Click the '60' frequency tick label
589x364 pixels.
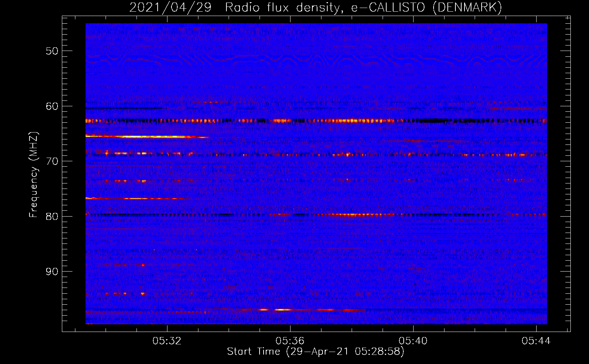pyautogui.click(x=52, y=106)
